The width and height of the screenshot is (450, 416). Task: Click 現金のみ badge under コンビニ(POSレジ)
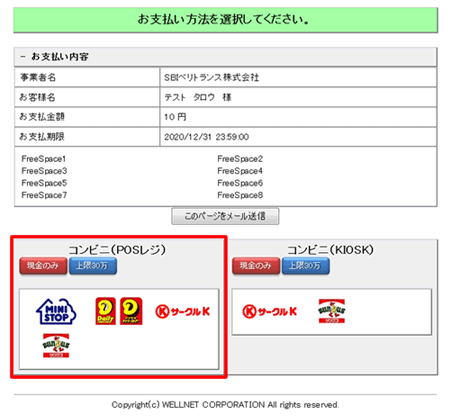(x=43, y=266)
